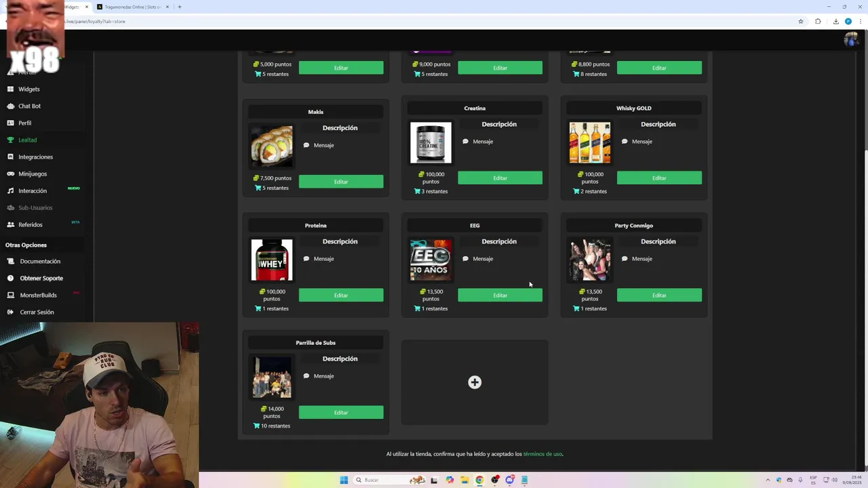Click Mensaje icon on Makis card

(307, 145)
